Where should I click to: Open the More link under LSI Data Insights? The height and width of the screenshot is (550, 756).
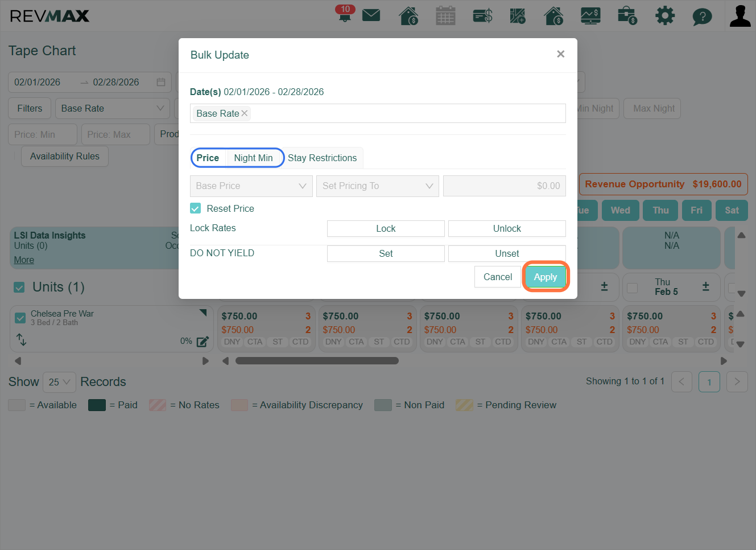24,260
